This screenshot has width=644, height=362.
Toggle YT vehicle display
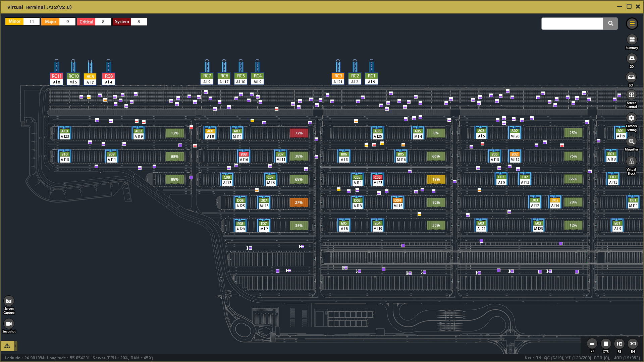click(x=592, y=344)
